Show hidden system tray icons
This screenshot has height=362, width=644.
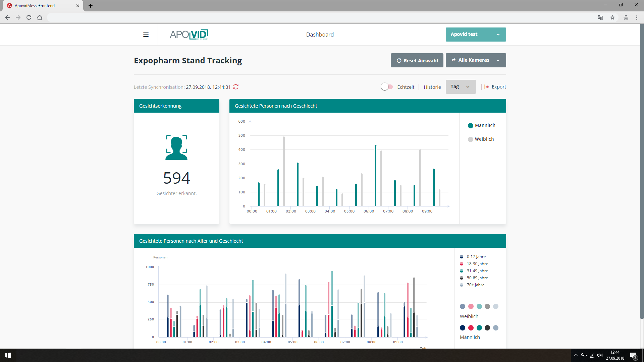coord(576,355)
